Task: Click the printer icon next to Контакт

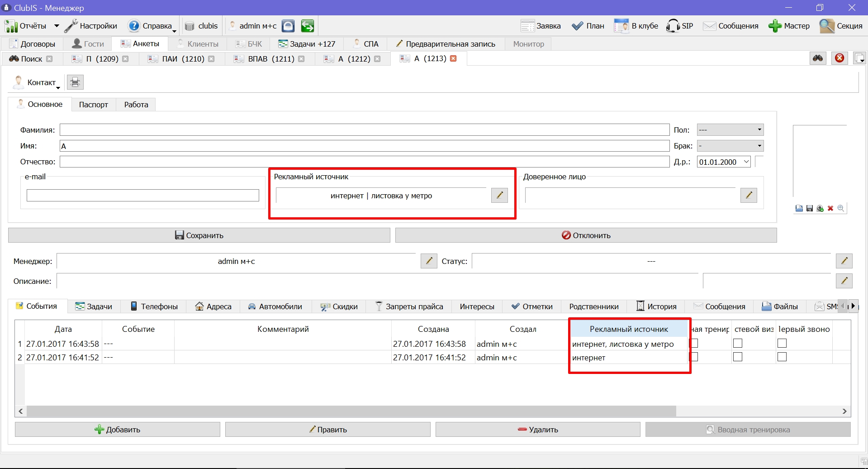Action: (x=75, y=82)
